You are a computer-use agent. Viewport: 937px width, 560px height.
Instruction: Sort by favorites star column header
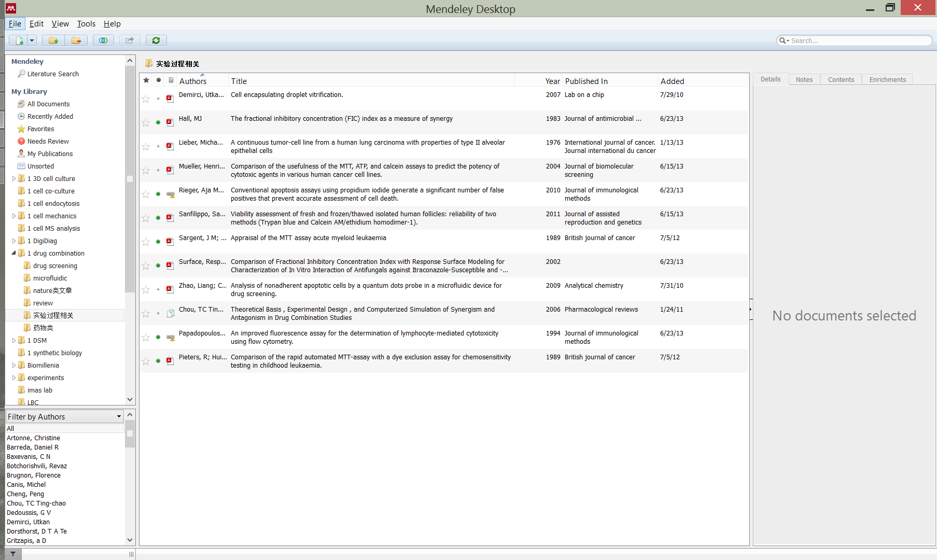[x=146, y=80]
